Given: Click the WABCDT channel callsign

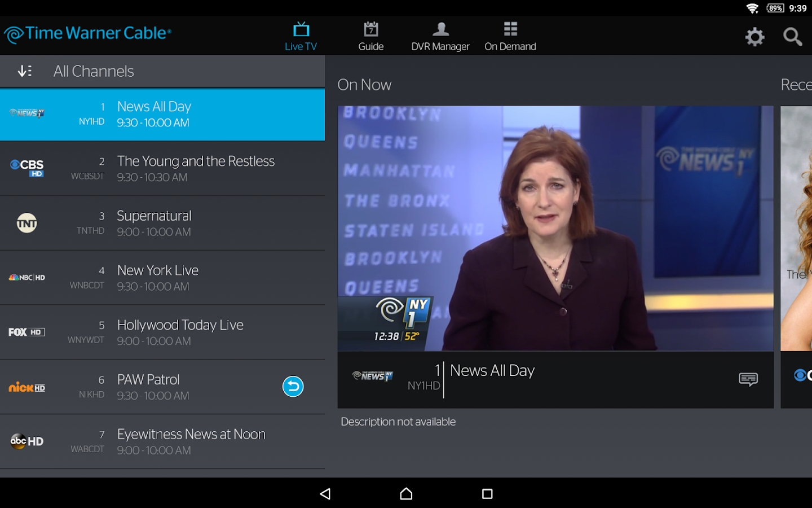Looking at the screenshot, I should click(87, 449).
